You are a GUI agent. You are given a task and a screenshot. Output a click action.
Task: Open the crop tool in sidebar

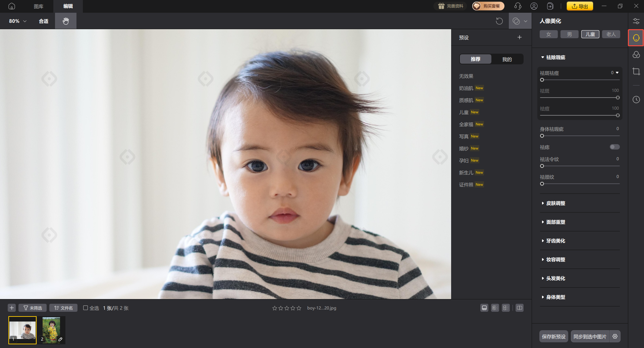[x=636, y=71]
